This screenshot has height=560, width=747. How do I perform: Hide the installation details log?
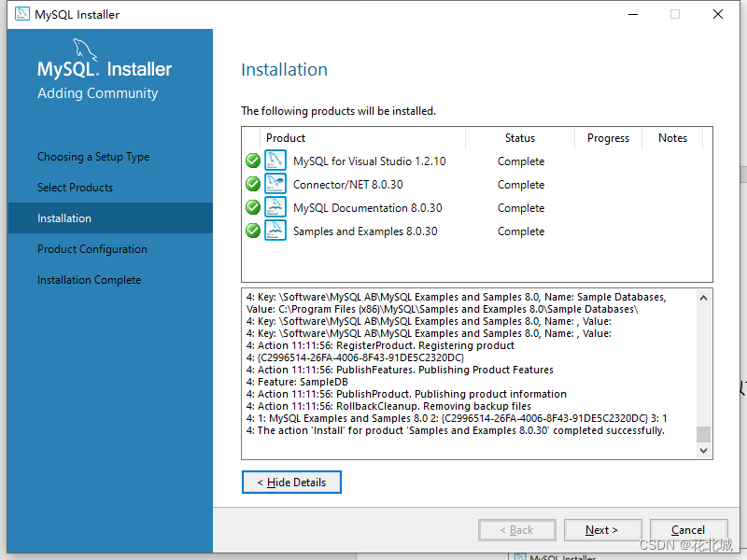pos(291,483)
